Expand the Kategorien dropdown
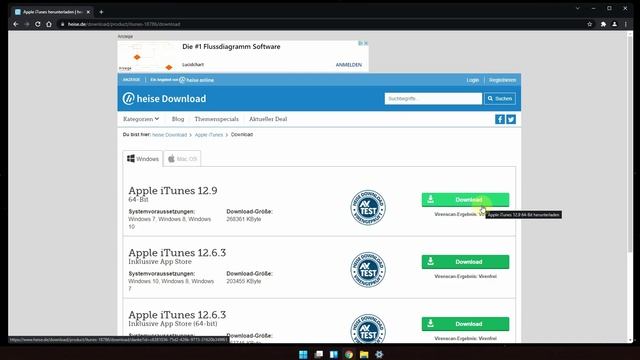The image size is (640, 360). [141, 119]
